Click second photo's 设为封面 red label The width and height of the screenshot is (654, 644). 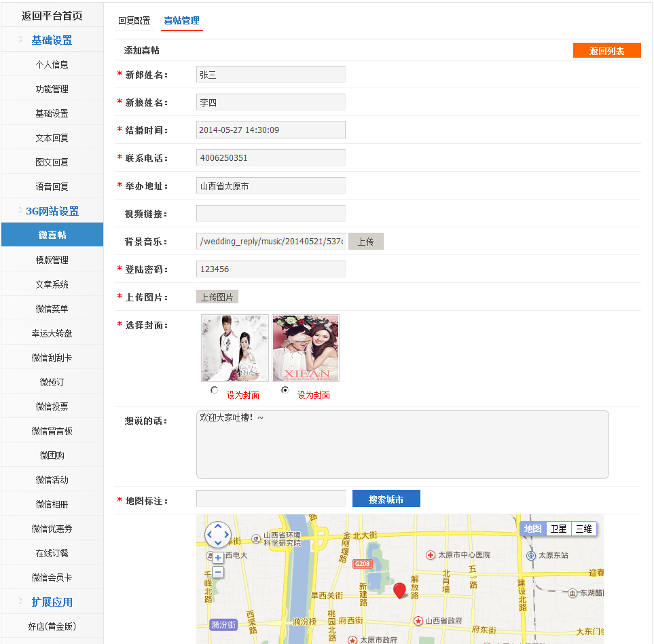[x=314, y=395]
